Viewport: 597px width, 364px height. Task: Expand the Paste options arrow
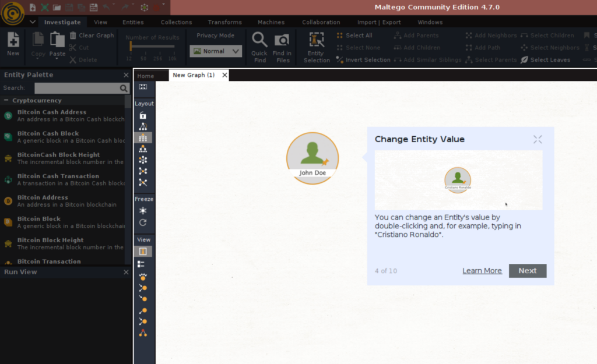tap(57, 59)
